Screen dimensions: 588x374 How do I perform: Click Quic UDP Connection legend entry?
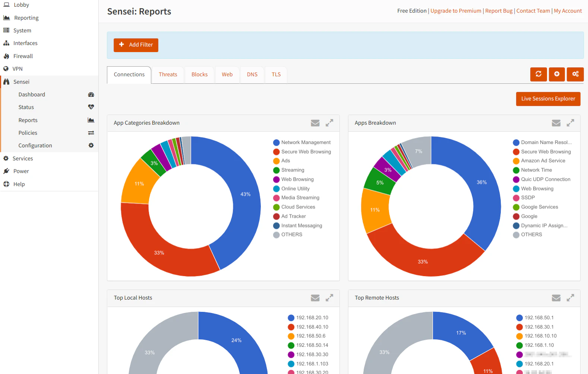tap(546, 179)
